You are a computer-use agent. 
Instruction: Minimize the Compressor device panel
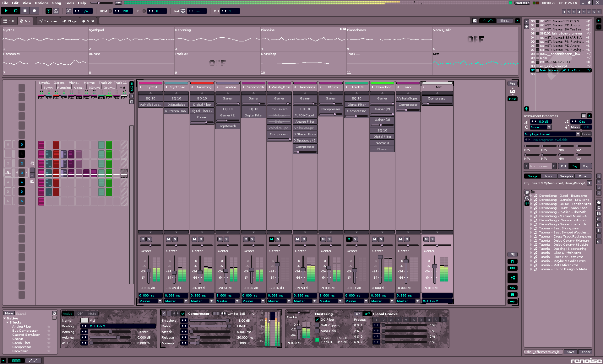pos(169,313)
